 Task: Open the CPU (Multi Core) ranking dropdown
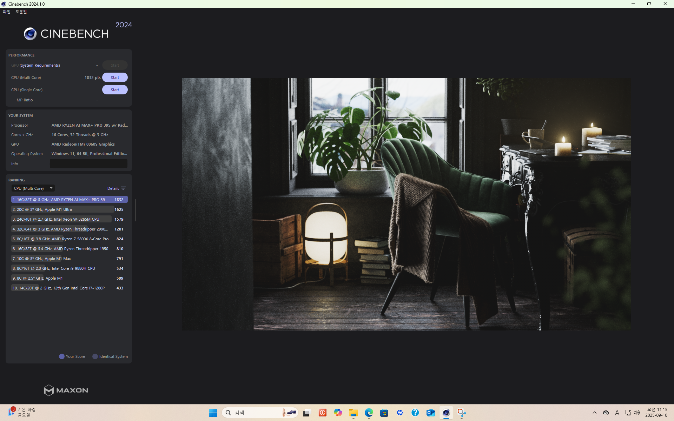pyautogui.click(x=33, y=188)
